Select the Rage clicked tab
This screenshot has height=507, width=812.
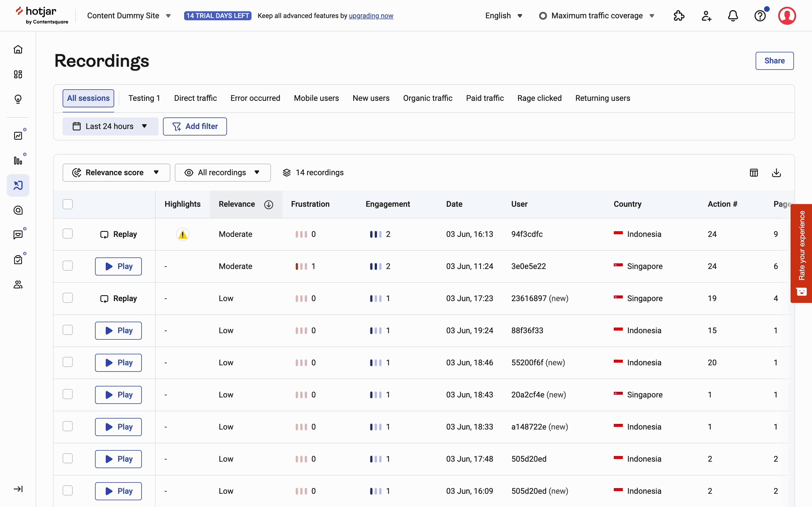coord(540,98)
